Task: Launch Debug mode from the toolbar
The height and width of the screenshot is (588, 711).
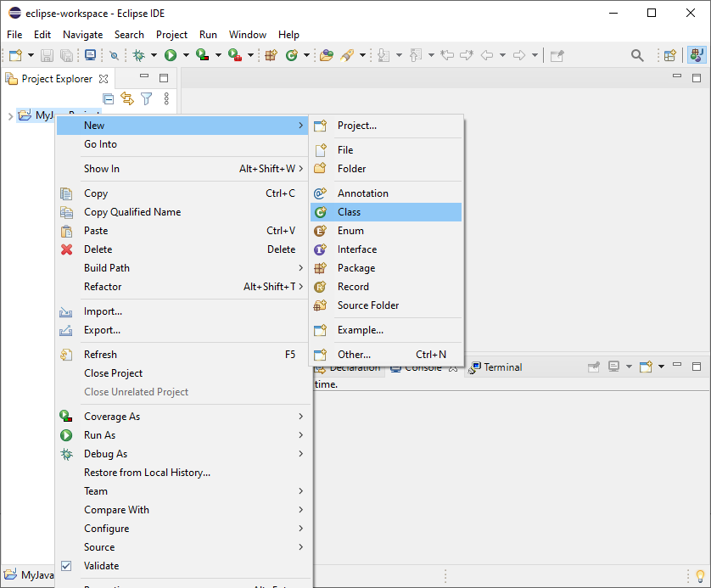Action: tap(137, 54)
